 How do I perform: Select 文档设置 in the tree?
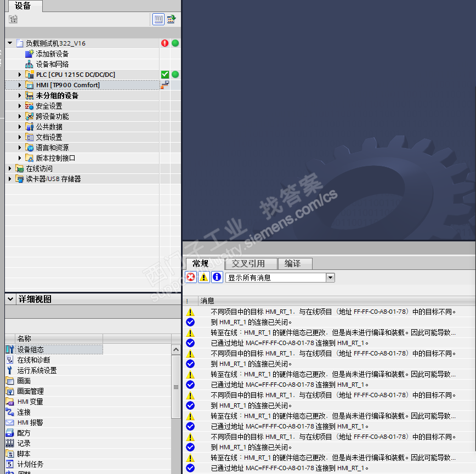click(x=49, y=137)
